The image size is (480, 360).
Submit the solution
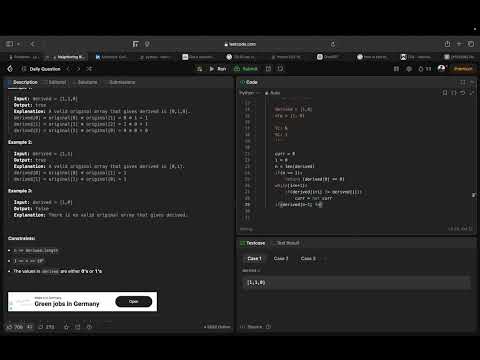[x=246, y=69]
